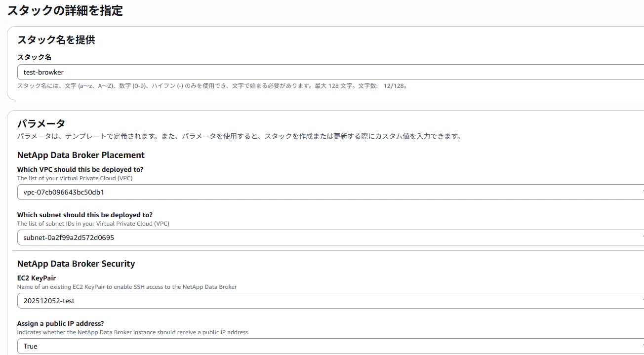
Task: Open the subnet selection dropdown
Action: pyautogui.click(x=330, y=237)
